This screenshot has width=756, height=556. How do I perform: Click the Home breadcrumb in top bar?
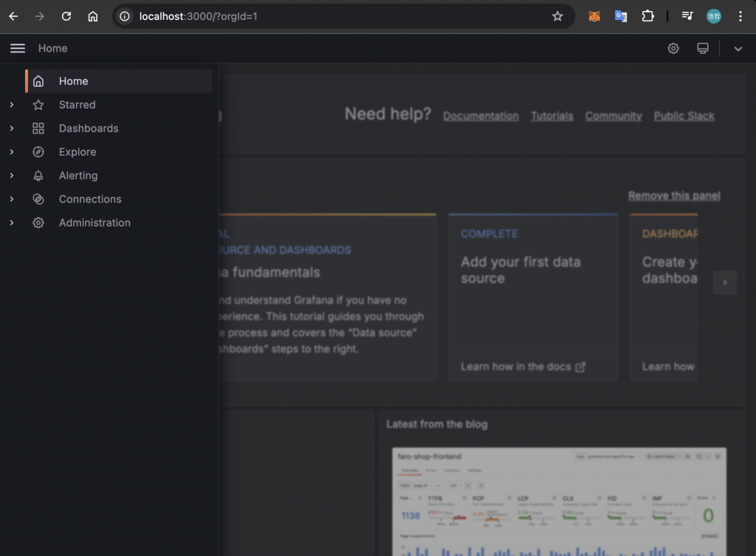53,48
